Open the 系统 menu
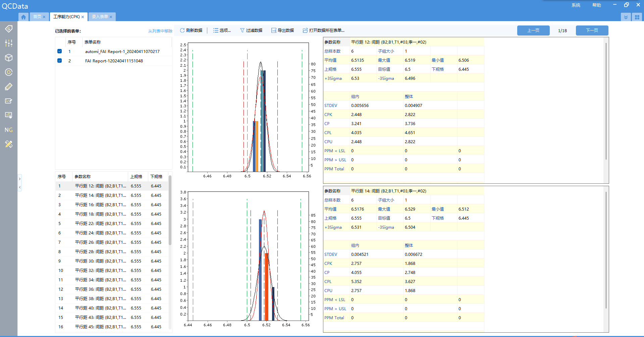 [x=576, y=5]
